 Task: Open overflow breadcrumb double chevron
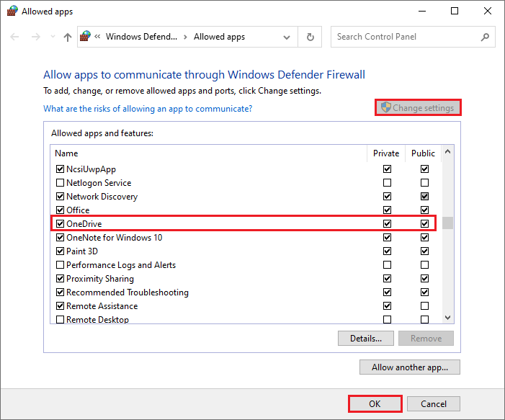click(x=97, y=37)
